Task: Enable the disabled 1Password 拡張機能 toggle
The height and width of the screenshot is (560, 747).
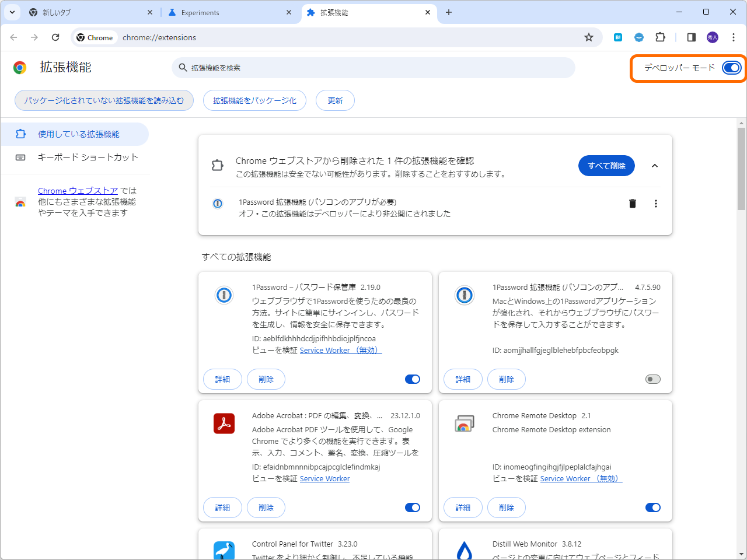Action: pos(653,379)
